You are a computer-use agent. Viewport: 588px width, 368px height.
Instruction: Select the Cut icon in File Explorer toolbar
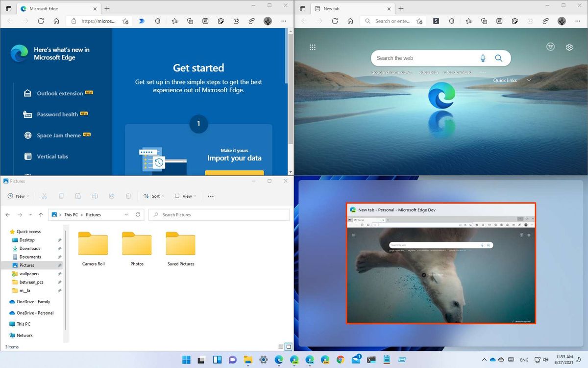click(44, 196)
